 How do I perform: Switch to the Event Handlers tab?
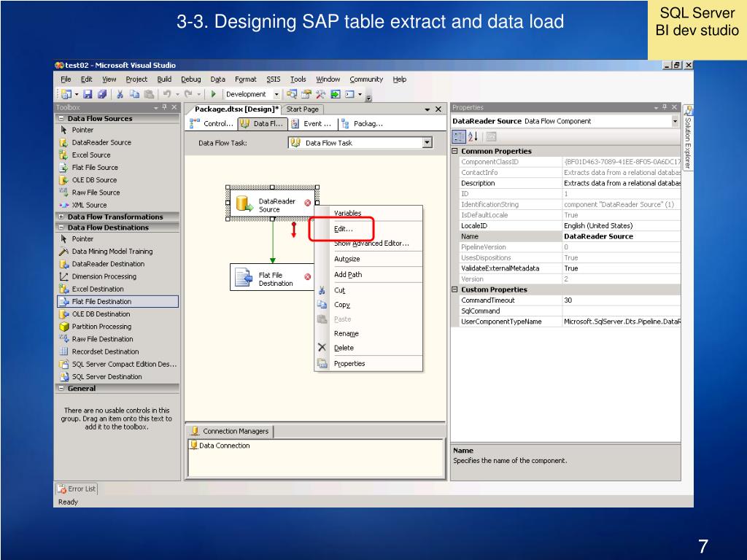pos(312,124)
